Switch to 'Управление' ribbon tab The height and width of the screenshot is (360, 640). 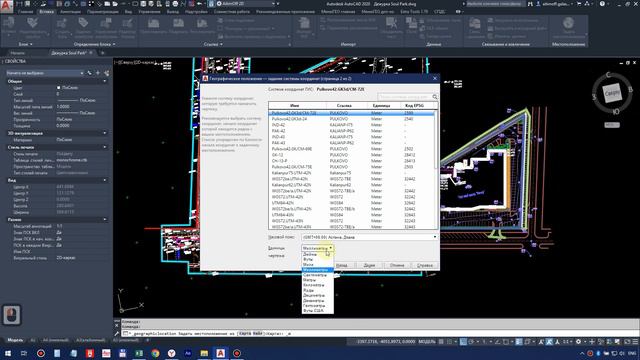[x=149, y=12]
